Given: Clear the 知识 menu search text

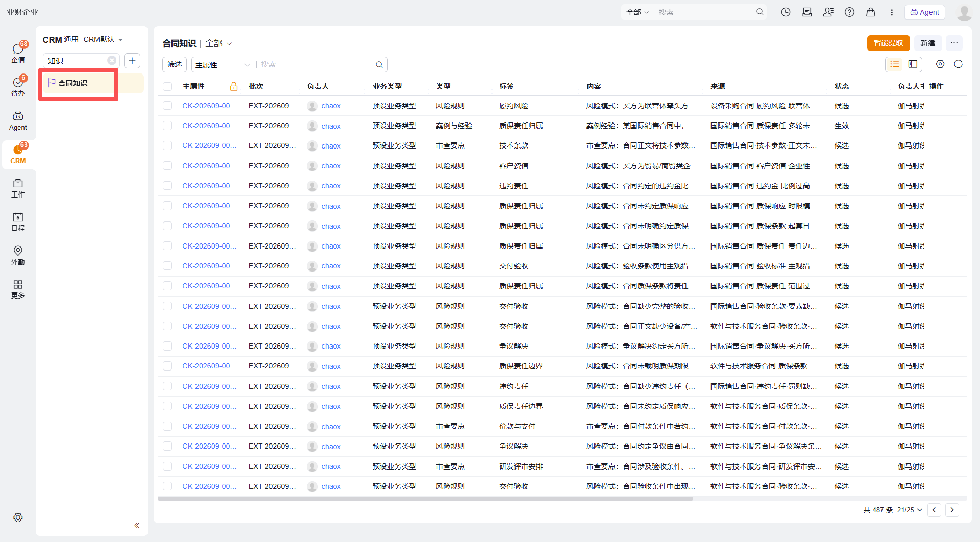Looking at the screenshot, I should 112,61.
